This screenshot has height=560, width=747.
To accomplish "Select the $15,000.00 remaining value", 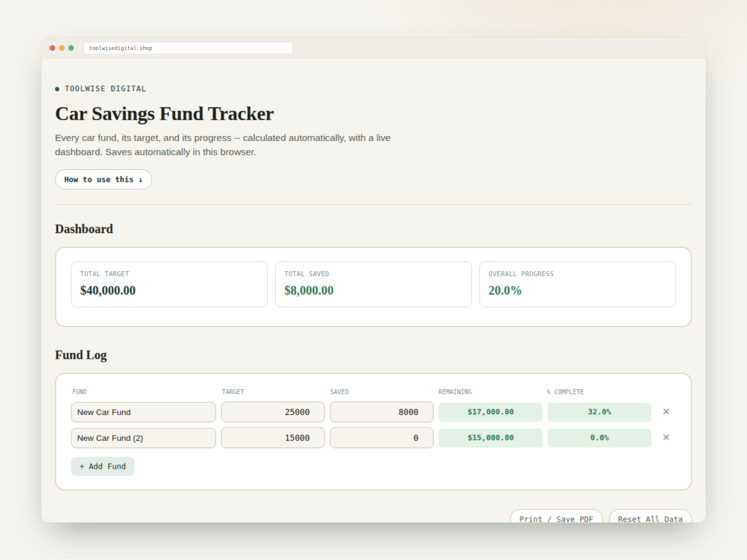I will tap(490, 438).
